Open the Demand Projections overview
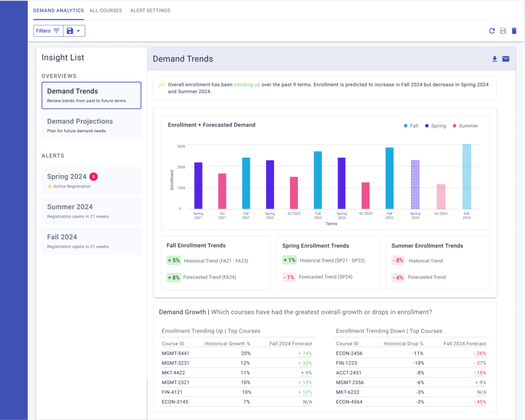Screen dimensions: 525x420 92,126
